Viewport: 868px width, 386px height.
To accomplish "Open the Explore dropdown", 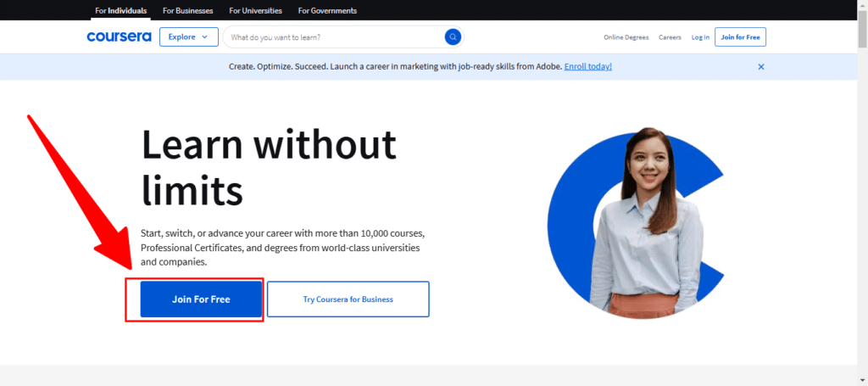I will pyautogui.click(x=189, y=37).
